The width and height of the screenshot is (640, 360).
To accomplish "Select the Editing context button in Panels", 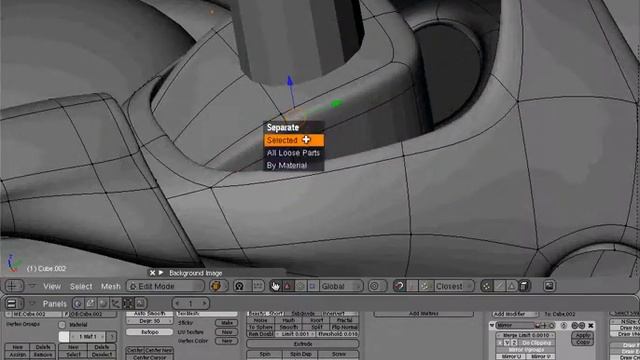I will click(128, 303).
